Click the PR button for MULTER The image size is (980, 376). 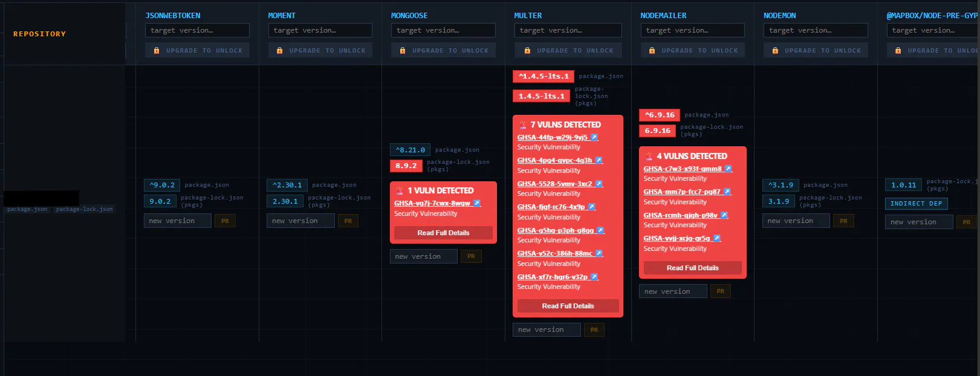(594, 330)
